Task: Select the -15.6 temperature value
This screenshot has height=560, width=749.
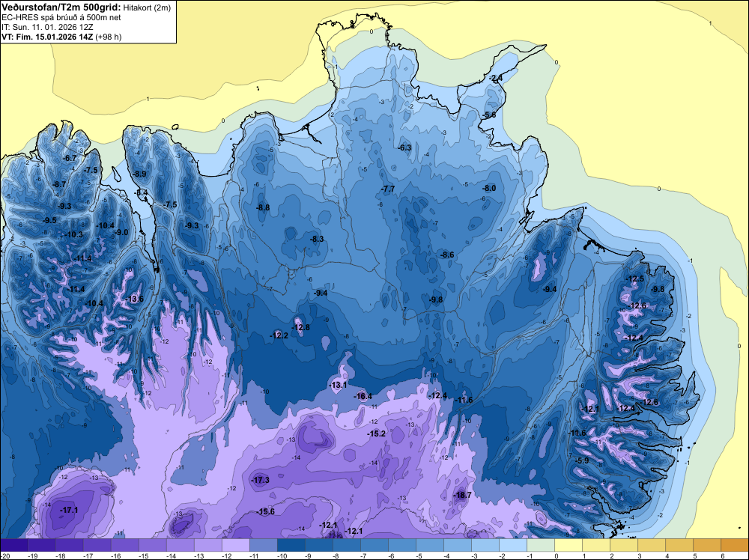Action: tap(266, 512)
